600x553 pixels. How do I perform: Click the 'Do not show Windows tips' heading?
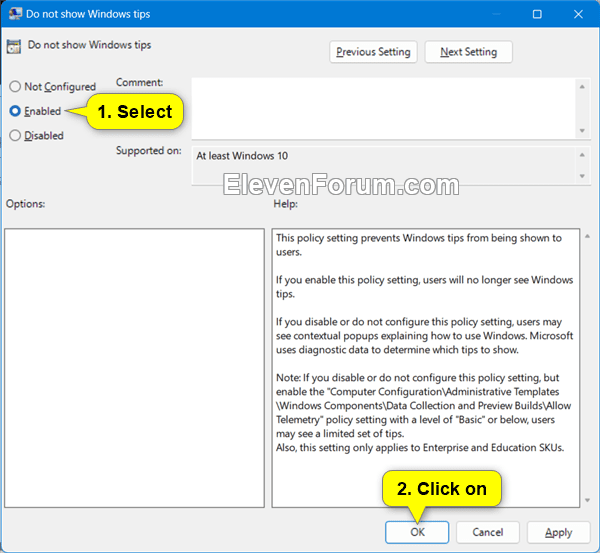click(89, 45)
